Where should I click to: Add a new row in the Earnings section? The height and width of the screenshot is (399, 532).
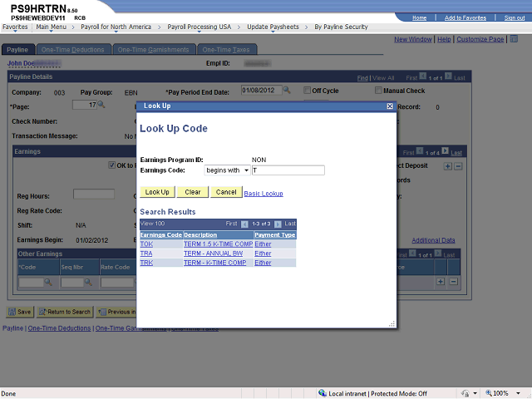[x=448, y=166]
